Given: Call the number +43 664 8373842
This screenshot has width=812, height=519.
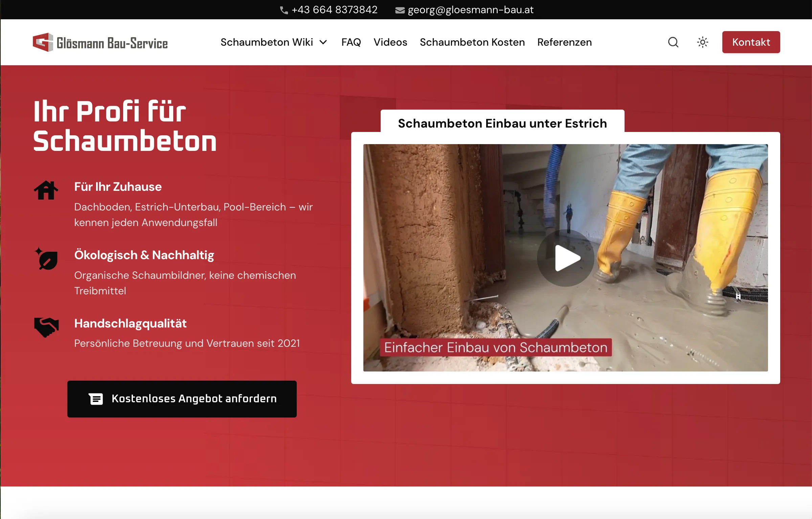Looking at the screenshot, I should (x=335, y=9).
